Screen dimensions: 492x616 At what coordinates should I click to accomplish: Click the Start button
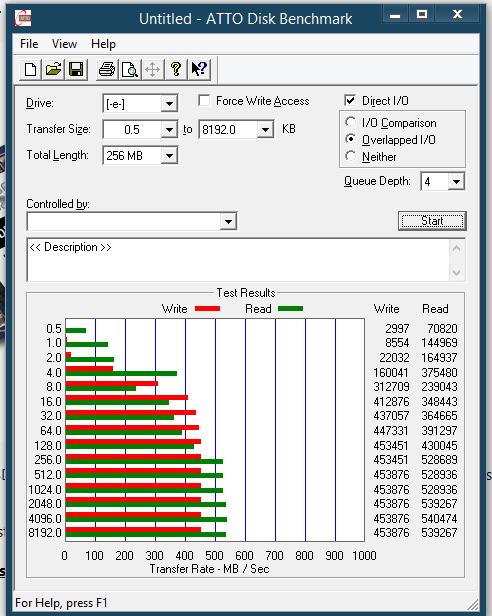coord(432,221)
